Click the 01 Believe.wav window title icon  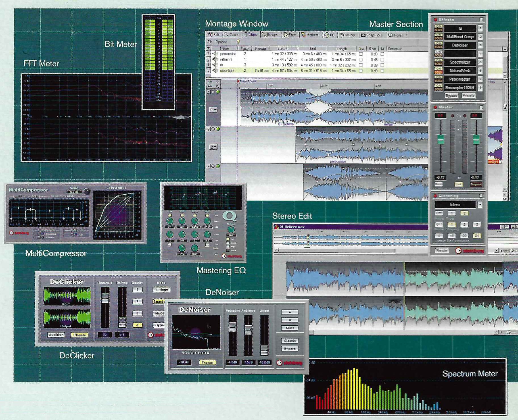pyautogui.click(x=276, y=227)
